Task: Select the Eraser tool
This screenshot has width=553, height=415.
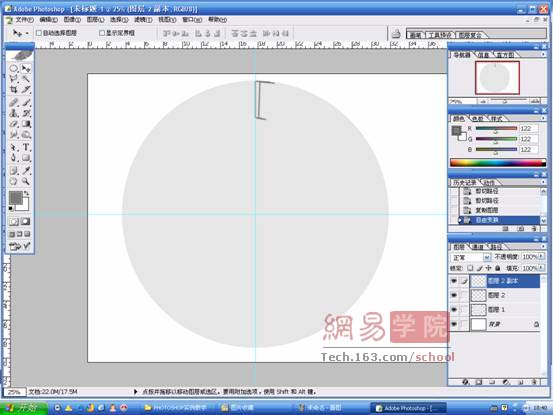Action: [14, 124]
